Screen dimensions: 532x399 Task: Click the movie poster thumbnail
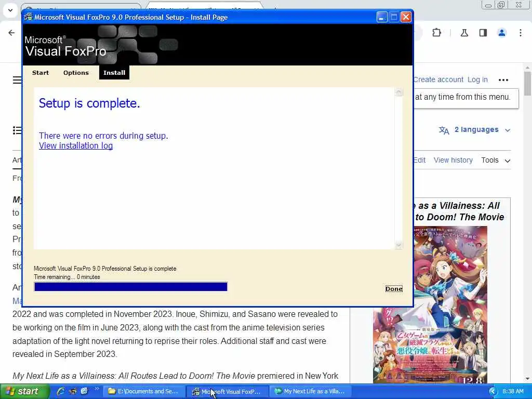tap(430, 304)
